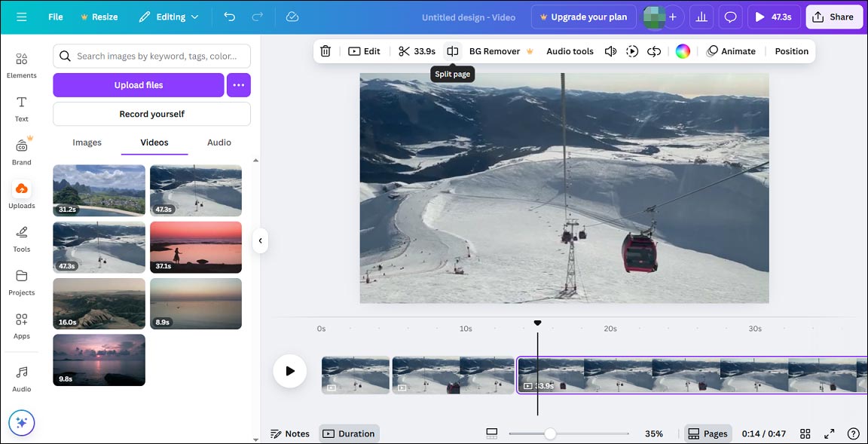Toggle the Pages view button

pos(708,433)
